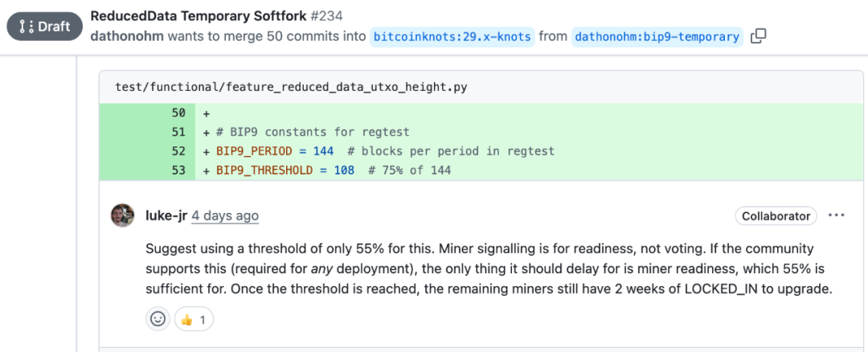Select diff line number 52
Image resolution: width=868 pixels, height=352 pixels.
(x=178, y=151)
